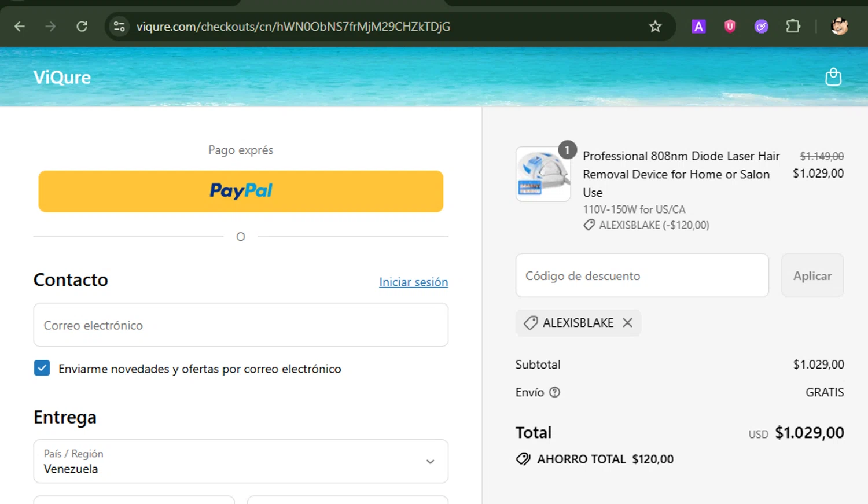868x504 pixels.
Task: Click the AHORRO TOTAL $120,00 text
Action: [605, 459]
